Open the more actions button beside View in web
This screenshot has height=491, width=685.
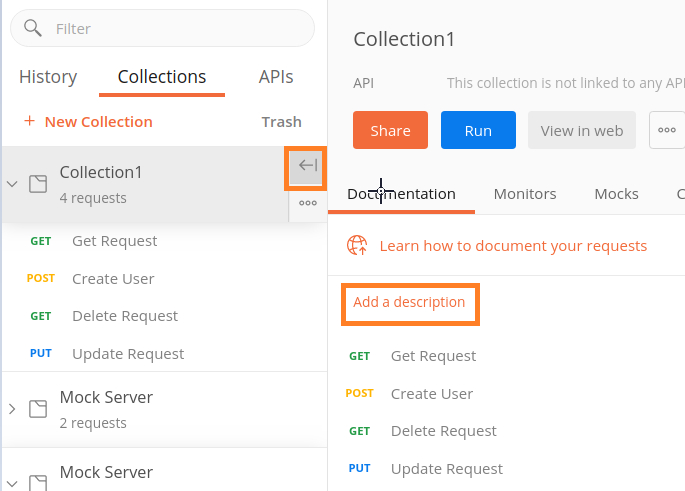pos(666,130)
